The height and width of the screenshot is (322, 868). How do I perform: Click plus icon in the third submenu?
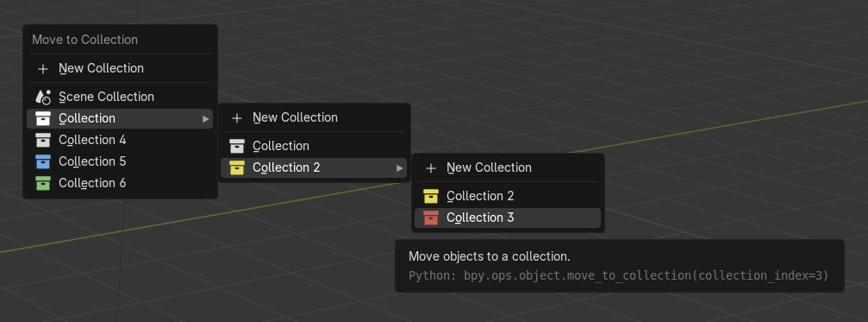(430, 168)
